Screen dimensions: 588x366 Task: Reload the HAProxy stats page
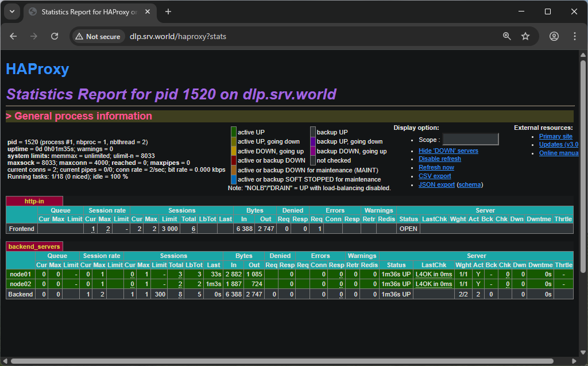(x=54, y=36)
